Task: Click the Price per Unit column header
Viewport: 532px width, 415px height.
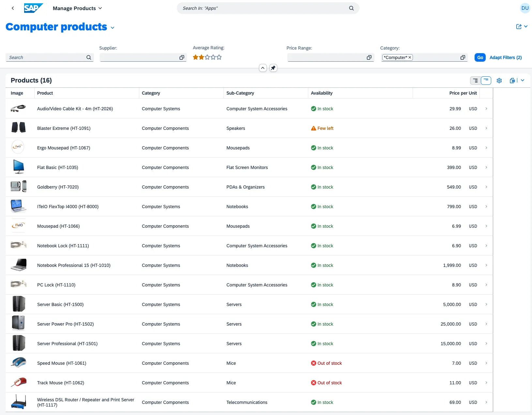Action: (x=463, y=93)
